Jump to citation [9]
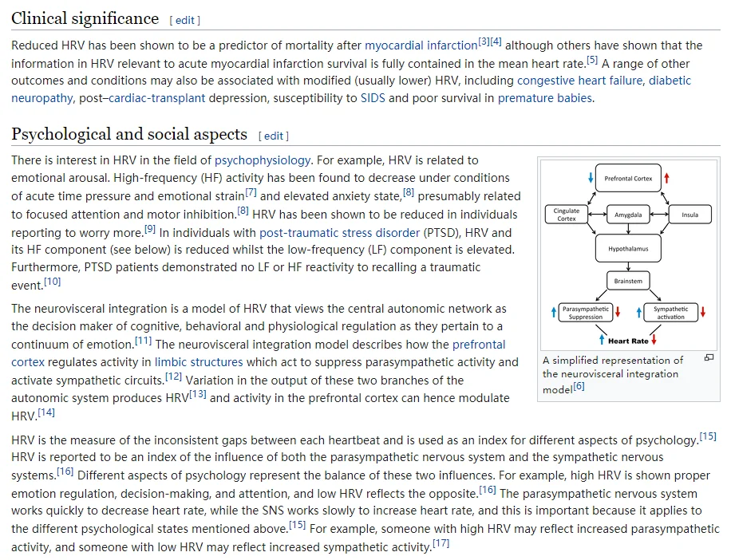Screen dimensions: 731x560 pos(150,229)
